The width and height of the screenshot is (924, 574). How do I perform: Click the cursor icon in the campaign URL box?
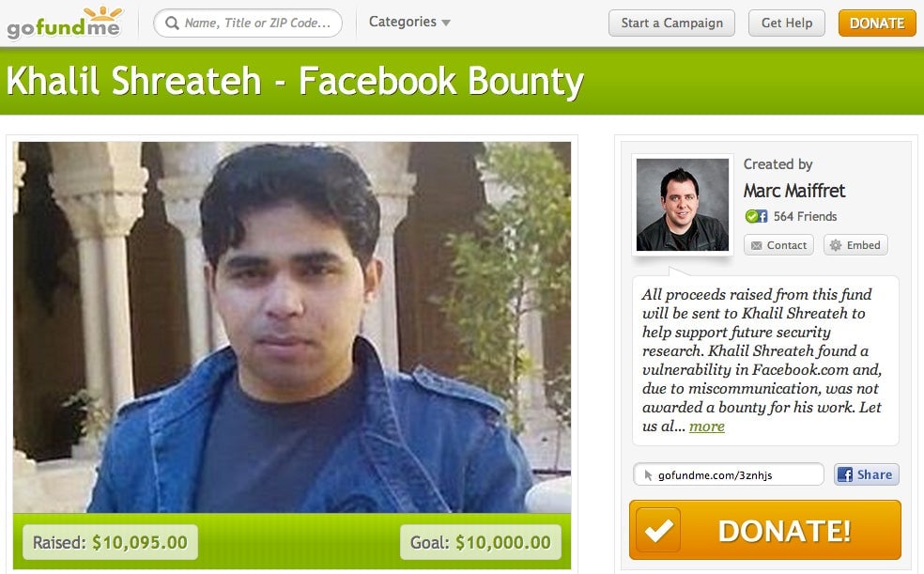tap(648, 475)
